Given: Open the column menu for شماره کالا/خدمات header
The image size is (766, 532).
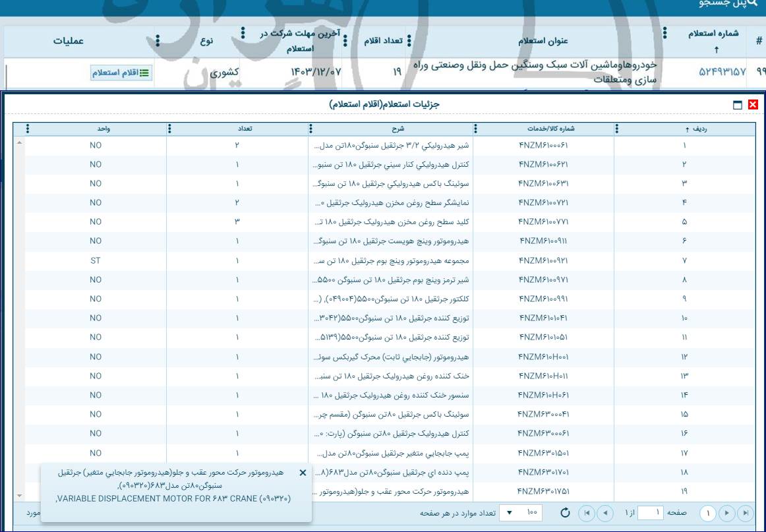Looking at the screenshot, I should [476, 130].
